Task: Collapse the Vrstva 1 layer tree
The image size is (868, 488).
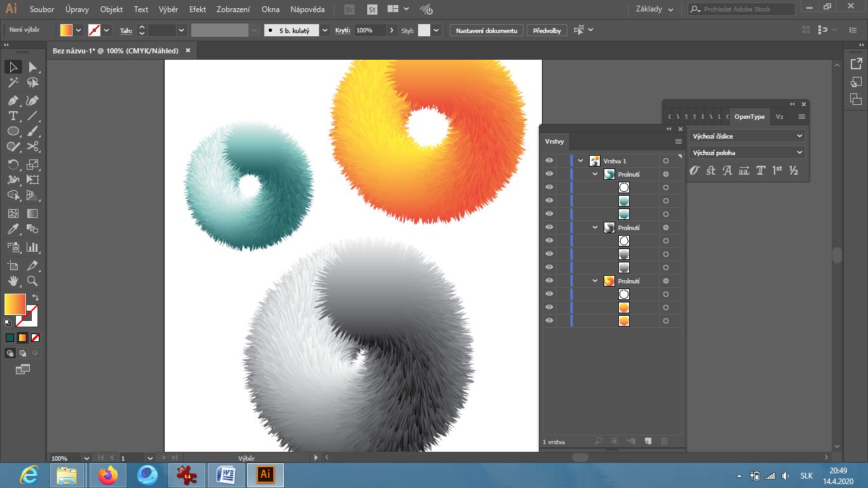Action: point(580,161)
